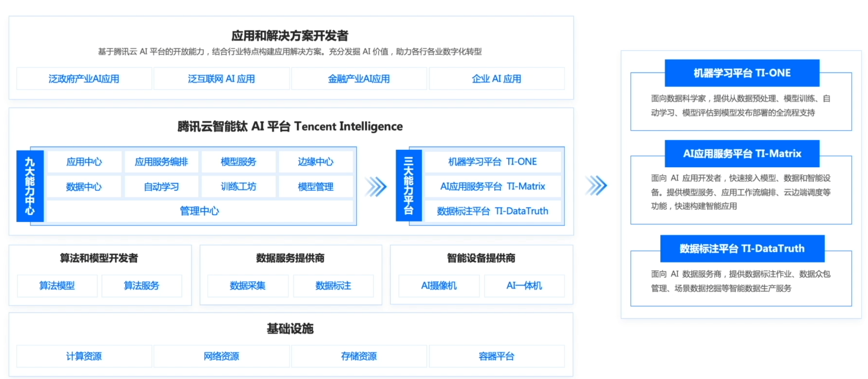Screen dimensions: 868x379
Task: Click the description starting with 基于腾讯云 AI 平台的开放能力
Action: 290,52
